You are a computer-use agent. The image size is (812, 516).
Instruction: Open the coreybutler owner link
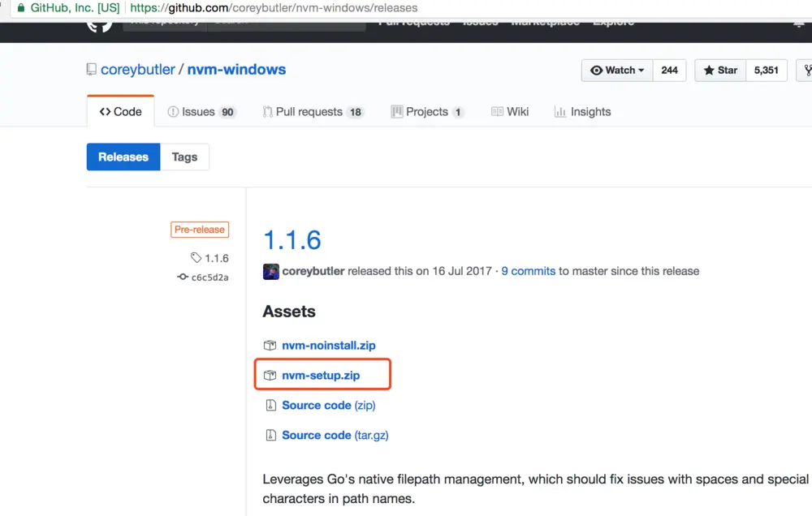[x=138, y=69]
